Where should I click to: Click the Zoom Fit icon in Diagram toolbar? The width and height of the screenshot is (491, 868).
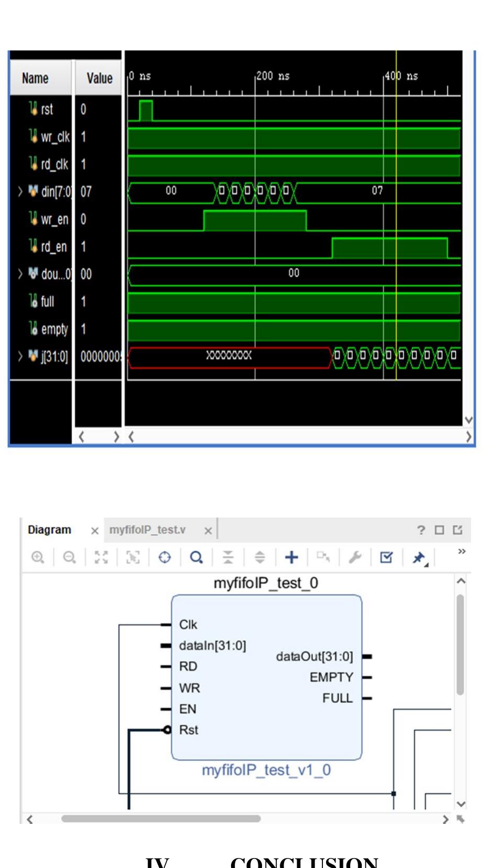[x=101, y=557]
